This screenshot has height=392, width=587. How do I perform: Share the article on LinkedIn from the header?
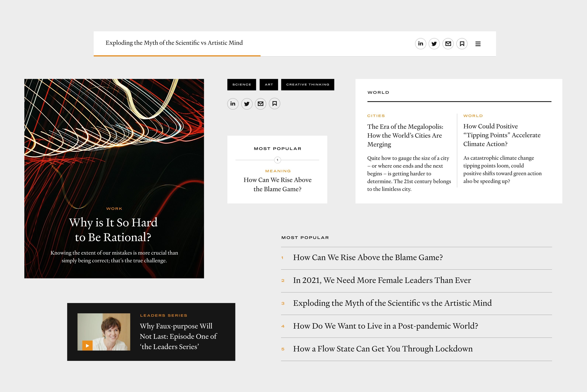420,43
